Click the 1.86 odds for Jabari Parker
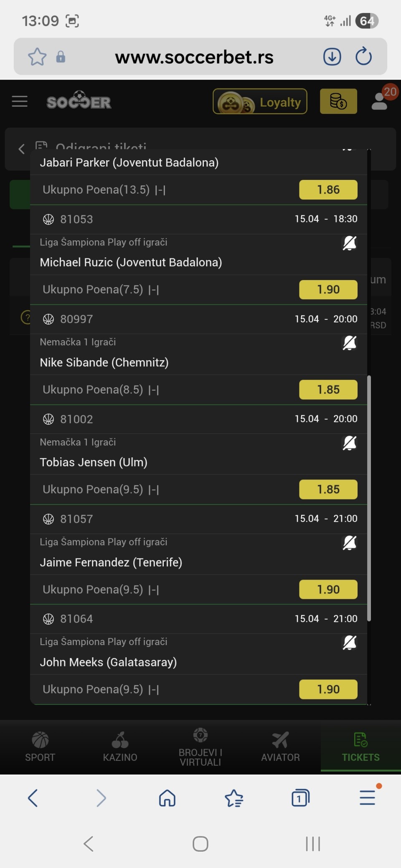This screenshot has height=868, width=401. coord(328,190)
